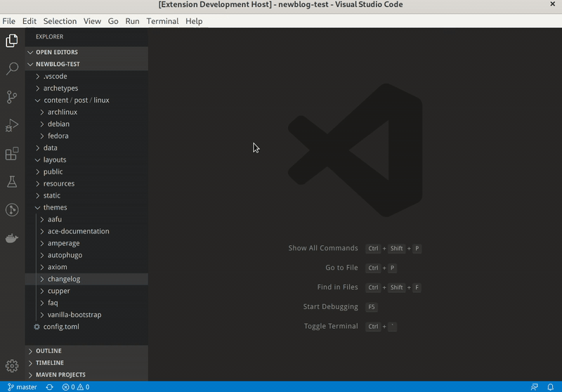Open the Edit menu

coord(30,21)
